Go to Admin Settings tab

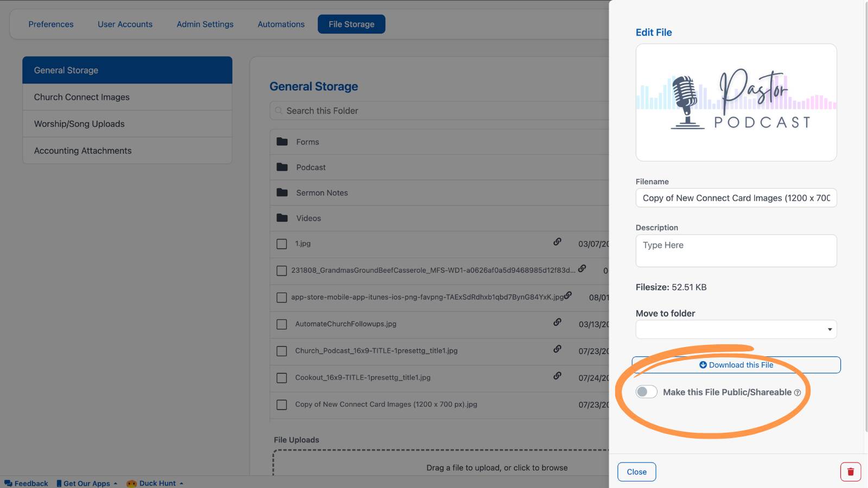coord(205,24)
